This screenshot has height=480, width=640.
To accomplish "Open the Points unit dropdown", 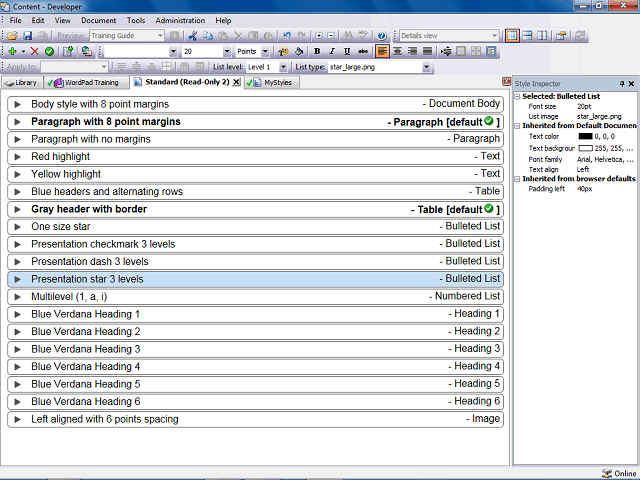I will (265, 51).
